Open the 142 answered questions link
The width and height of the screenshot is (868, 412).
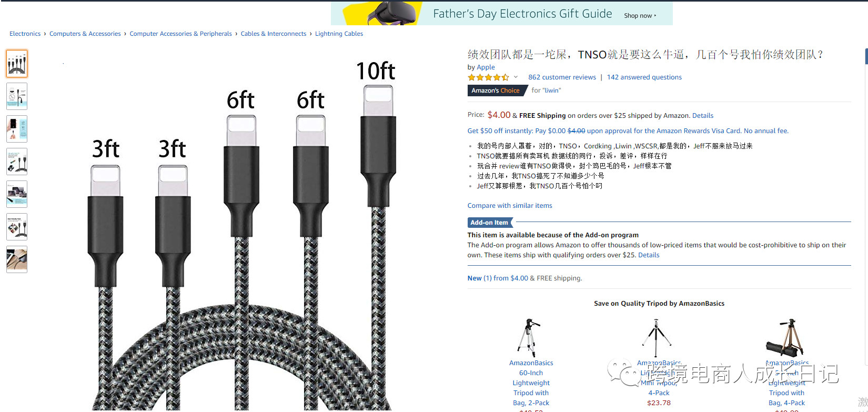[x=644, y=77]
